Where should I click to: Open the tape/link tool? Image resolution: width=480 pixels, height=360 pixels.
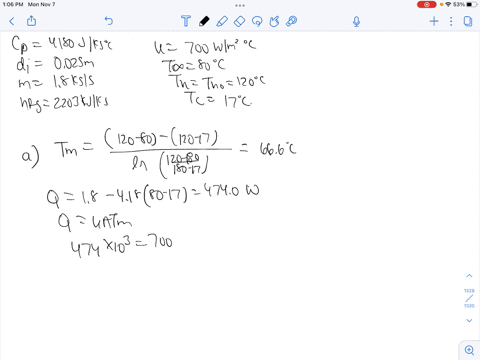292,21
